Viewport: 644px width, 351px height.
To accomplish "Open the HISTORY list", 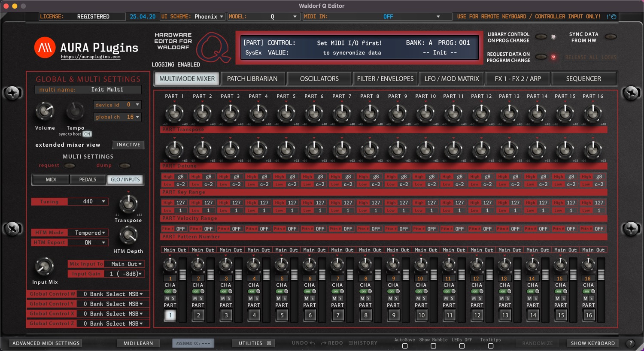I will point(363,343).
